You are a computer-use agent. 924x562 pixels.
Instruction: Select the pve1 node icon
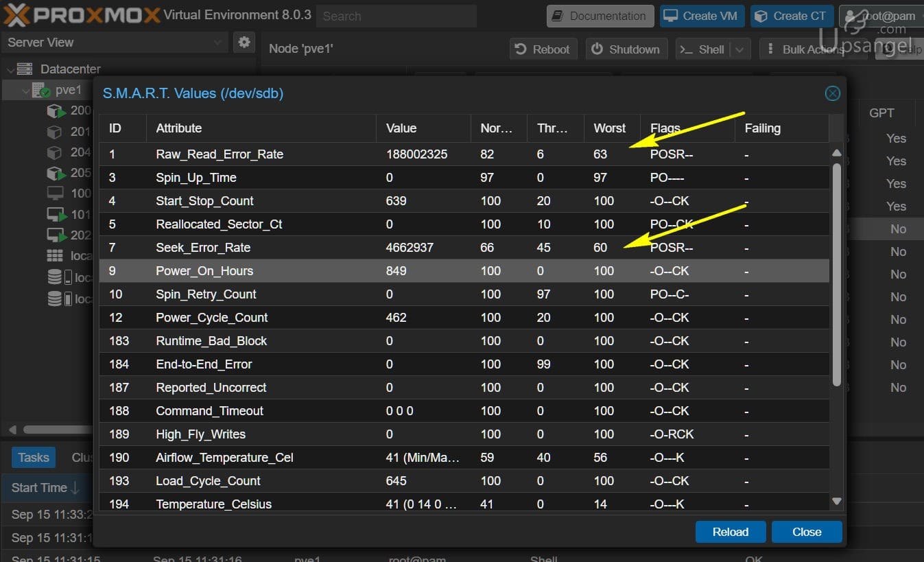[x=40, y=91]
